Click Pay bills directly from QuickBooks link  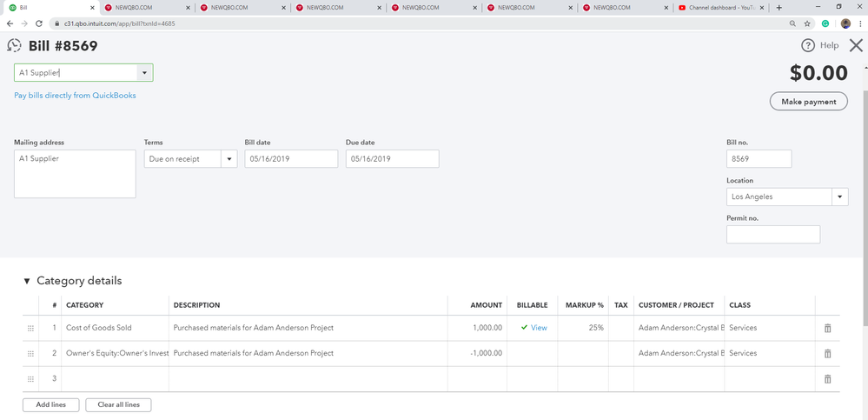point(75,96)
